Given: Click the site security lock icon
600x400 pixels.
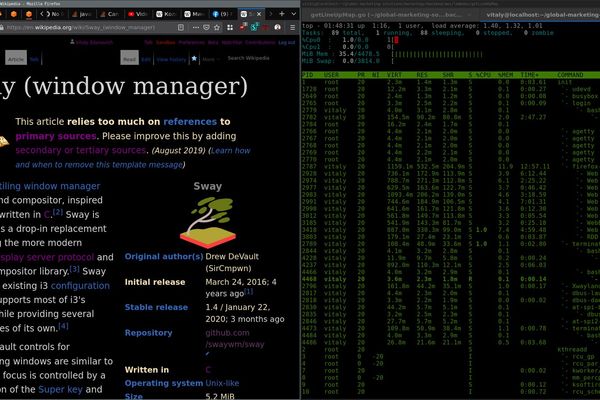Looking at the screenshot, I should point(2,28).
